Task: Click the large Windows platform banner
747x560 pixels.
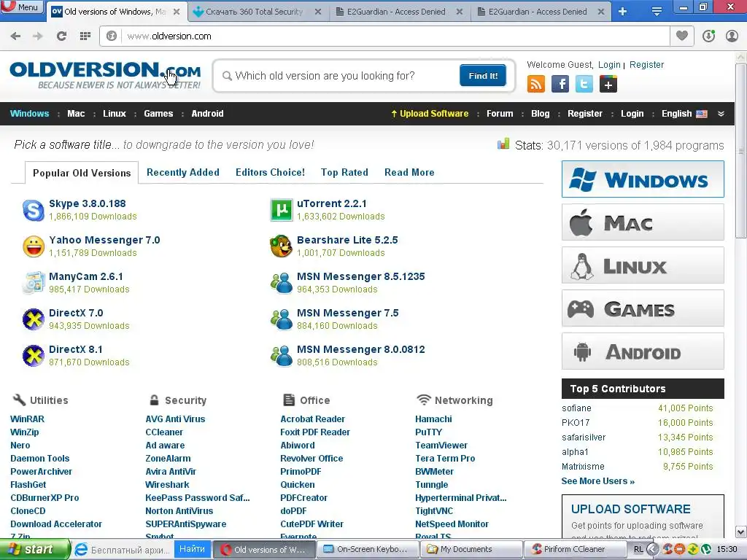Action: pos(643,179)
